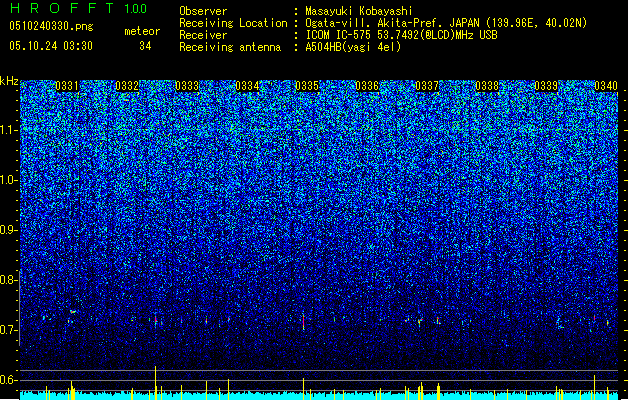
Task: Click antenna value A504HB(yagi 4el)
Action: (353, 47)
